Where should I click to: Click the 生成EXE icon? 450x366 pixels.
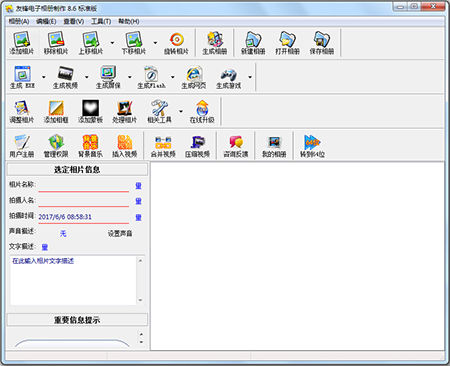(x=22, y=77)
